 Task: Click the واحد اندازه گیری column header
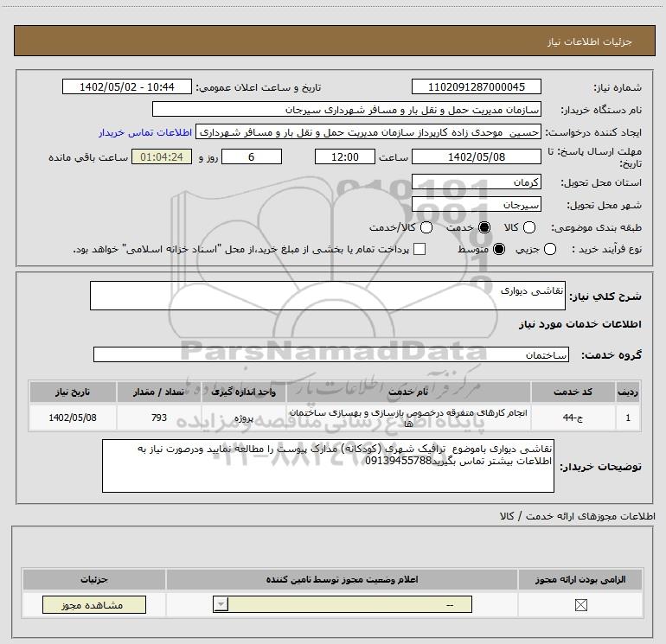click(x=244, y=392)
